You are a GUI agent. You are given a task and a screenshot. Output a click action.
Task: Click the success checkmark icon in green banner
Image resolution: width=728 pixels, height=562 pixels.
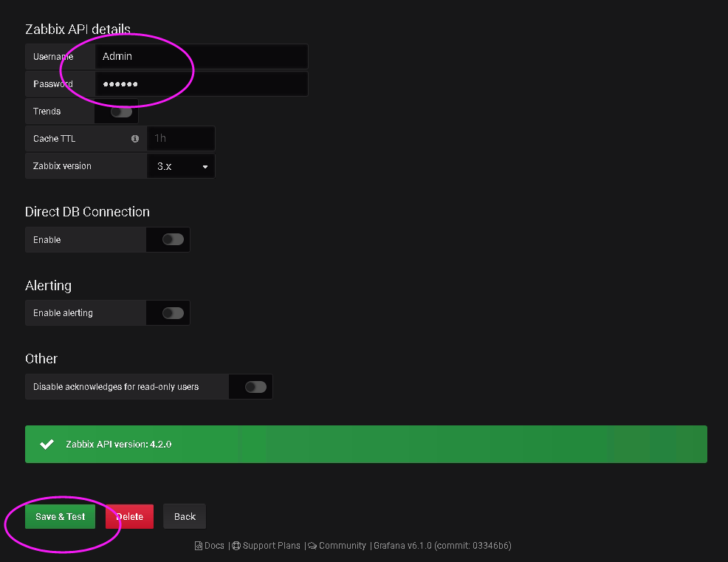(47, 444)
